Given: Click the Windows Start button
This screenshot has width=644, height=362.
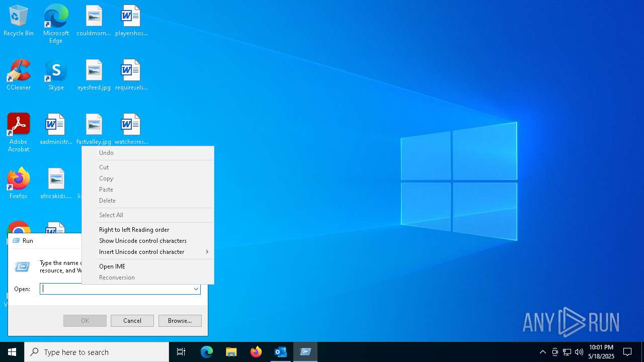Looking at the screenshot, I should 12,352.
